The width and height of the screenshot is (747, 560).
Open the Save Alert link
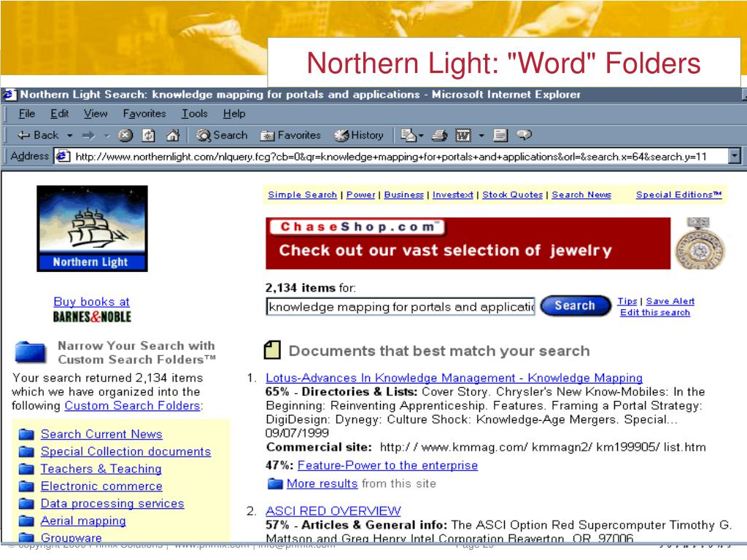click(x=670, y=301)
